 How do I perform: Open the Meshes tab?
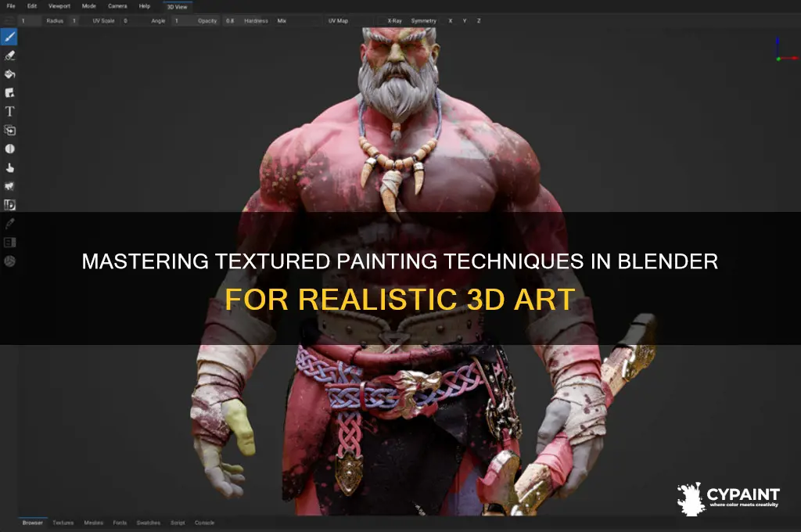tap(94, 523)
